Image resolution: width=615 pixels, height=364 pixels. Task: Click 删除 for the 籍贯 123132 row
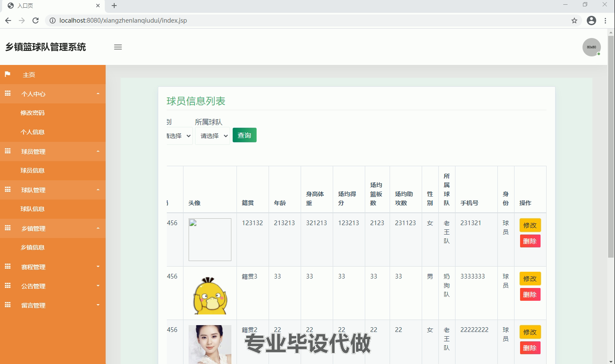pos(530,241)
